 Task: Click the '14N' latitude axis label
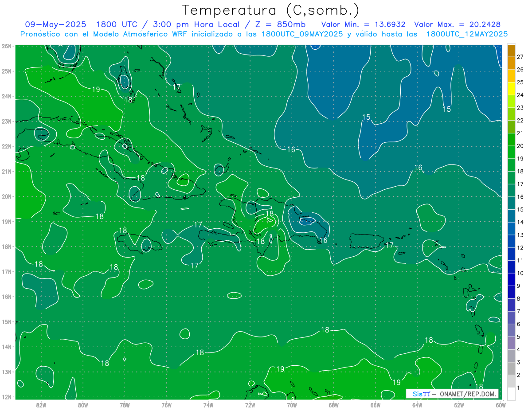click(x=6, y=347)
